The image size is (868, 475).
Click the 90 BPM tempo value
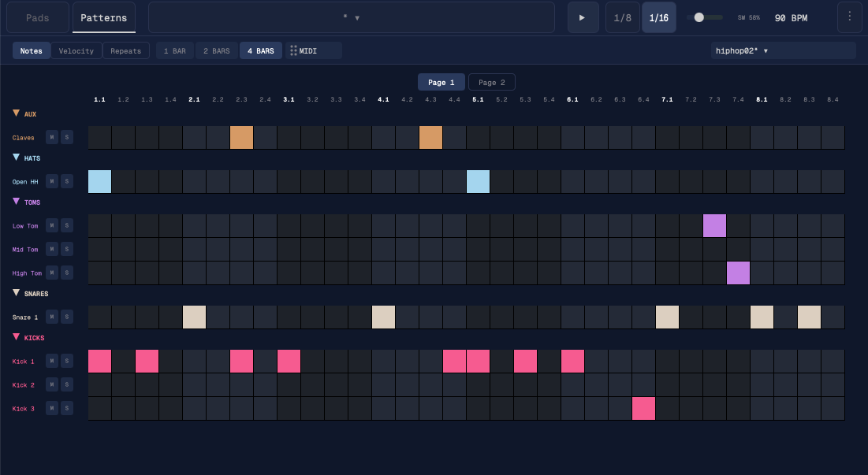[x=791, y=18]
